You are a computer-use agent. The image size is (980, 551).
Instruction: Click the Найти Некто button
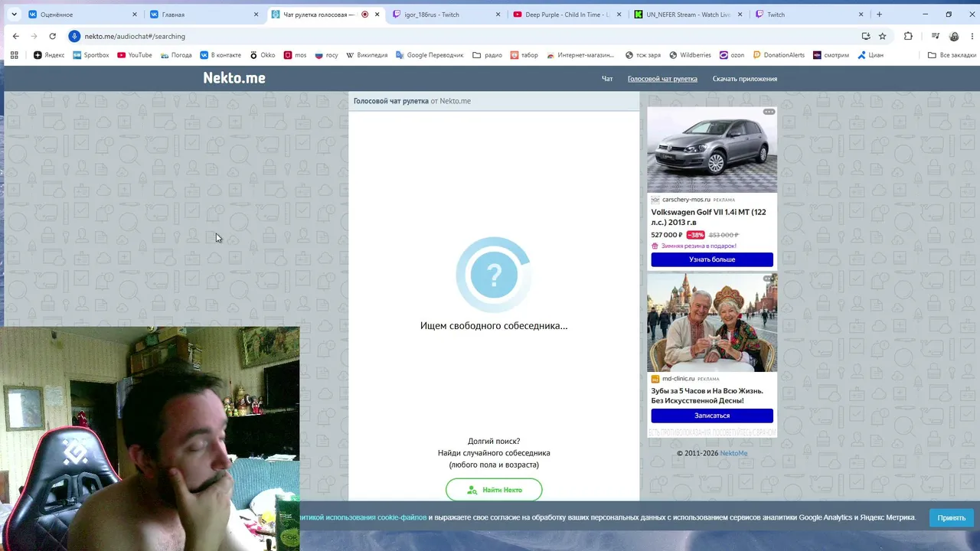pyautogui.click(x=494, y=490)
